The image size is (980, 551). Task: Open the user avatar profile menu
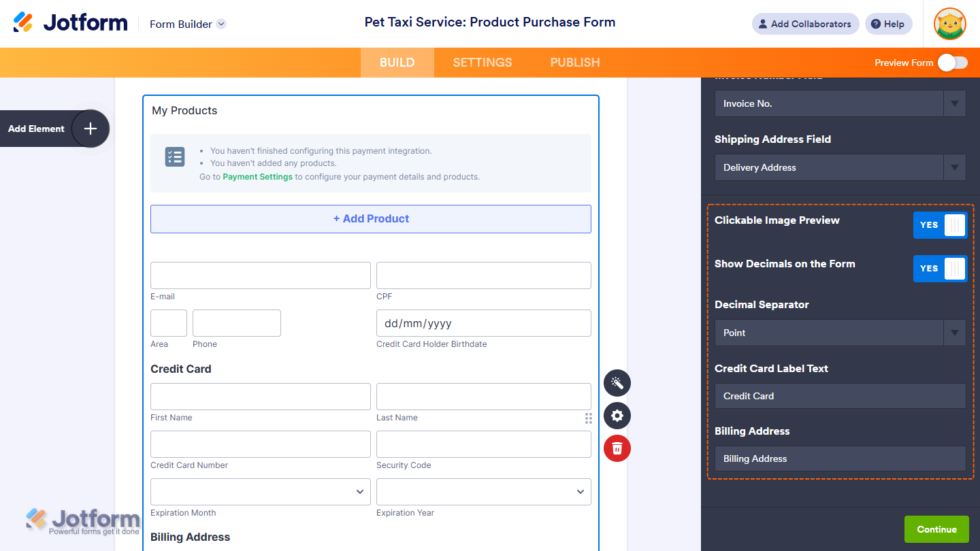point(950,24)
